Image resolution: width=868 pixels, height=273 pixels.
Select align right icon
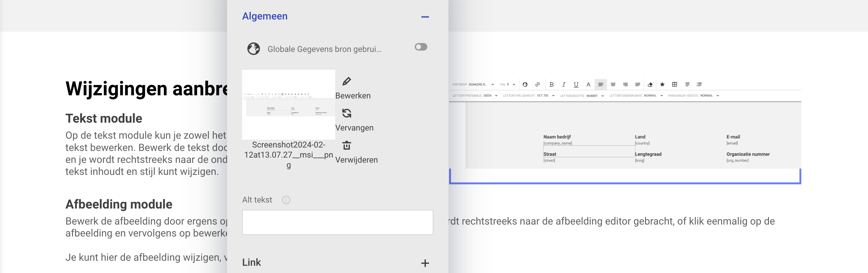pyautogui.click(x=626, y=85)
